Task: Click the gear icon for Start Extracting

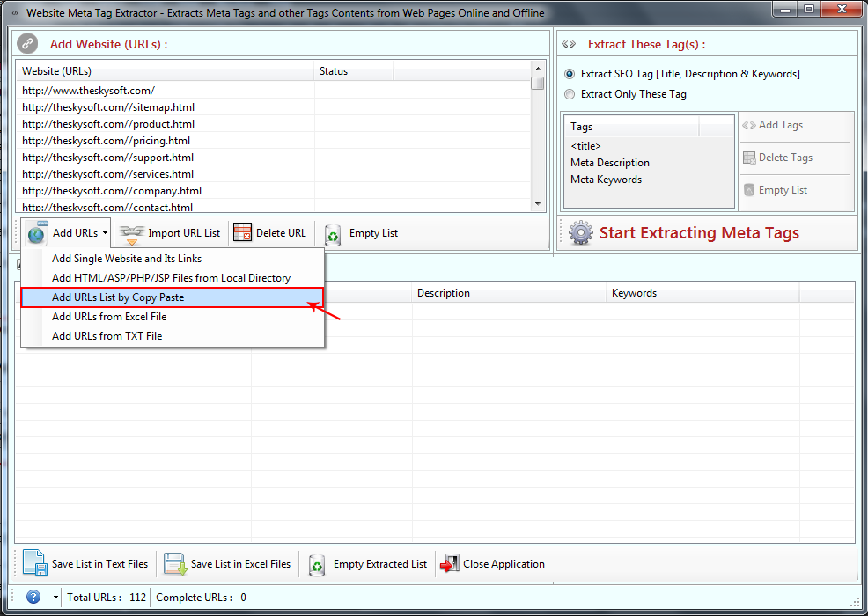Action: coord(581,233)
